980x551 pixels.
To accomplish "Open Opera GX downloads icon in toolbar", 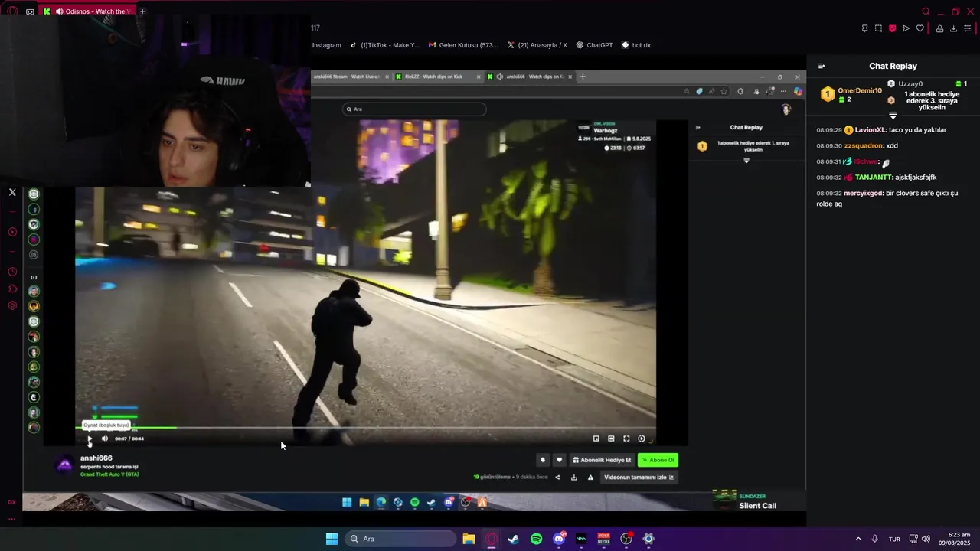I will (x=953, y=28).
